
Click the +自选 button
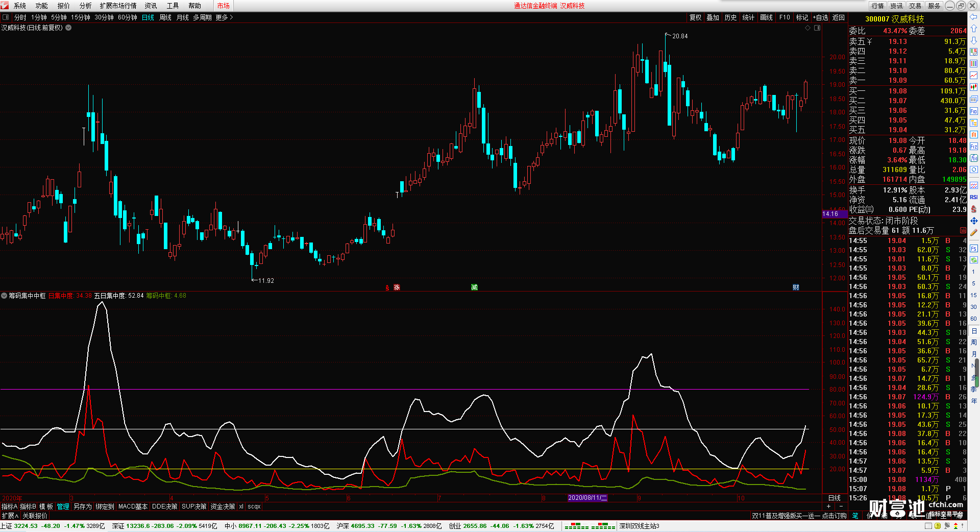[821, 17]
